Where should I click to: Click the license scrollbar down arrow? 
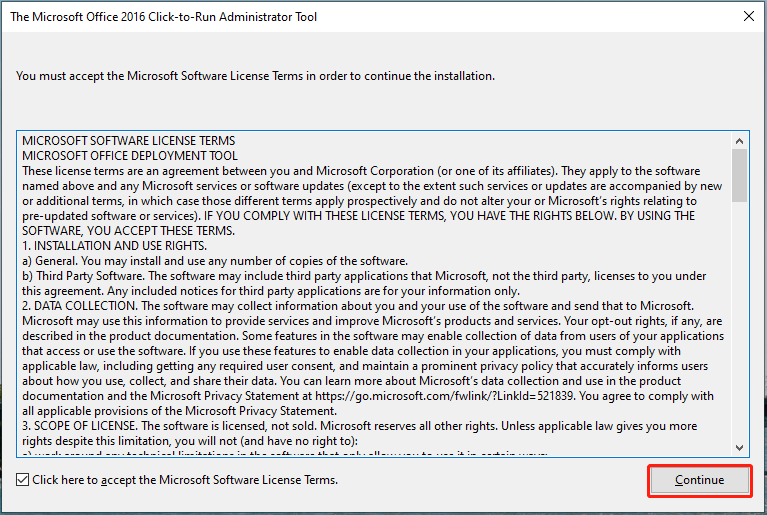739,448
